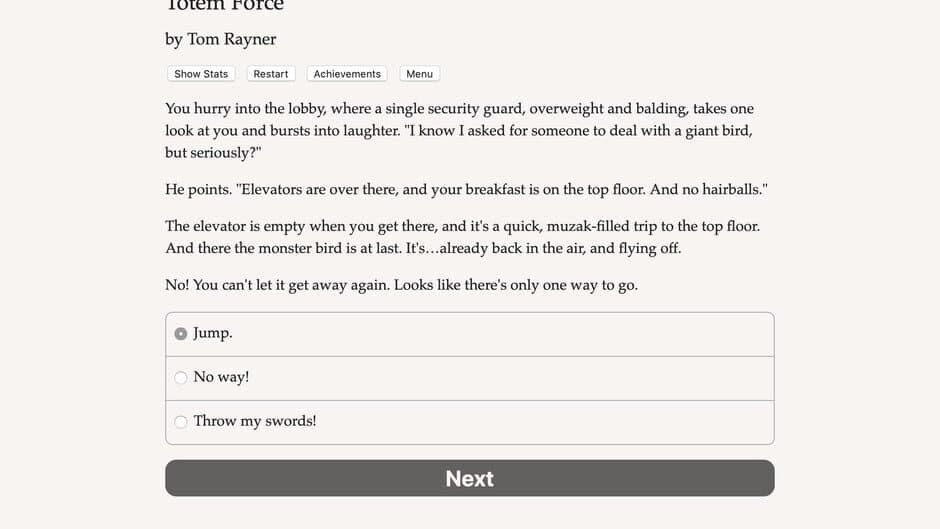Viewport: 940px width, 529px height.
Task: Click the word 'muzak-filled' in the story
Action: pos(589,226)
